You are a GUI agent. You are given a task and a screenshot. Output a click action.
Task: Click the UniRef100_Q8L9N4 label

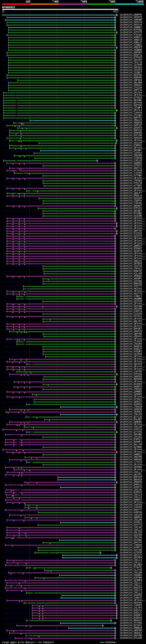pos(131,82)
